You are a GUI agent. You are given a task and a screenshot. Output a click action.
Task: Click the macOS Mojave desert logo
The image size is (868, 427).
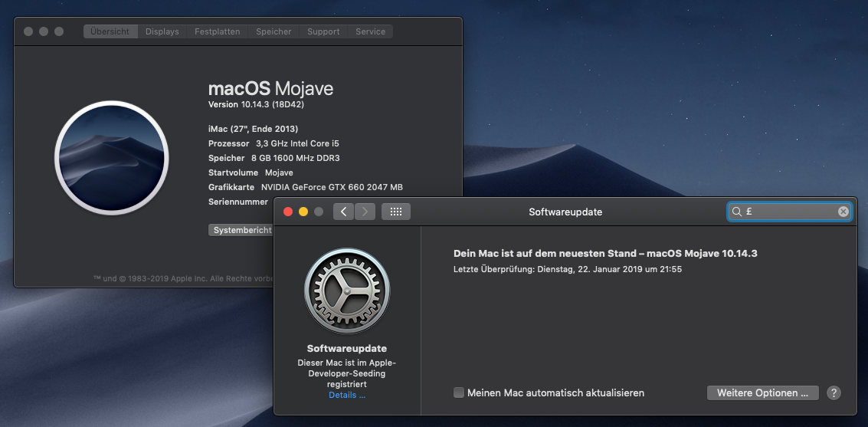coord(111,158)
